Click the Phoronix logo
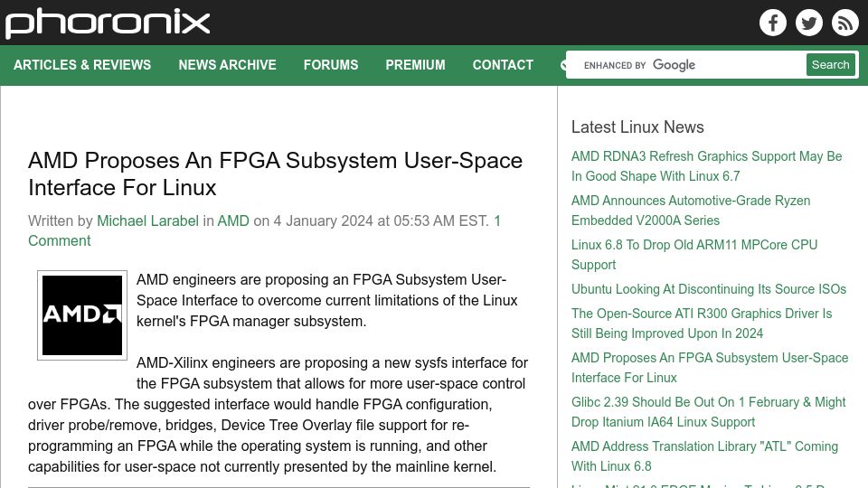The height and width of the screenshot is (488, 868). coord(108,23)
